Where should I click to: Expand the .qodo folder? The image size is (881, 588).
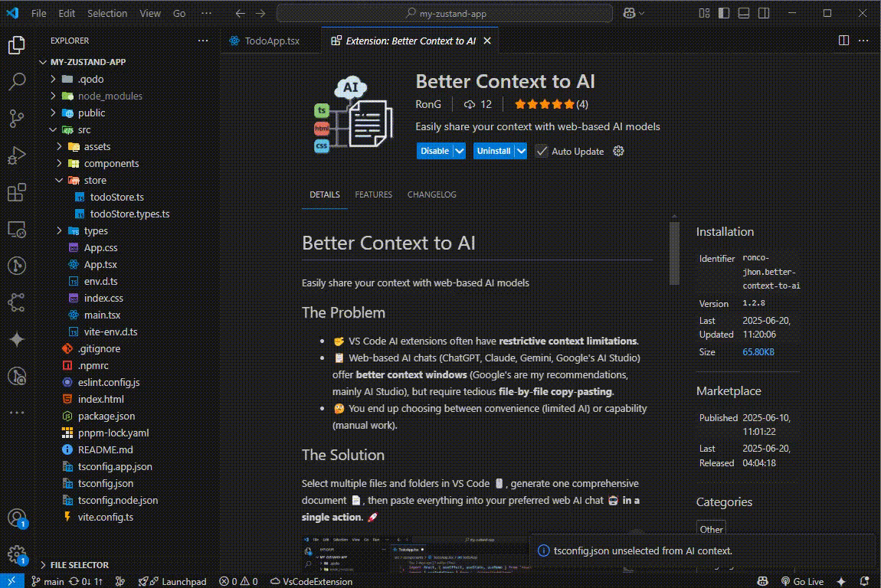(x=54, y=79)
